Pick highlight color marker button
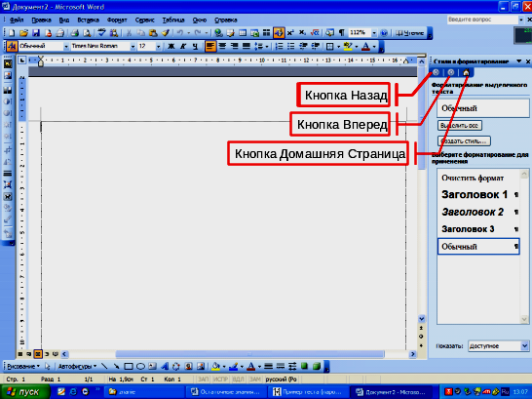Viewport: 532px width, 399px height. pos(348,46)
